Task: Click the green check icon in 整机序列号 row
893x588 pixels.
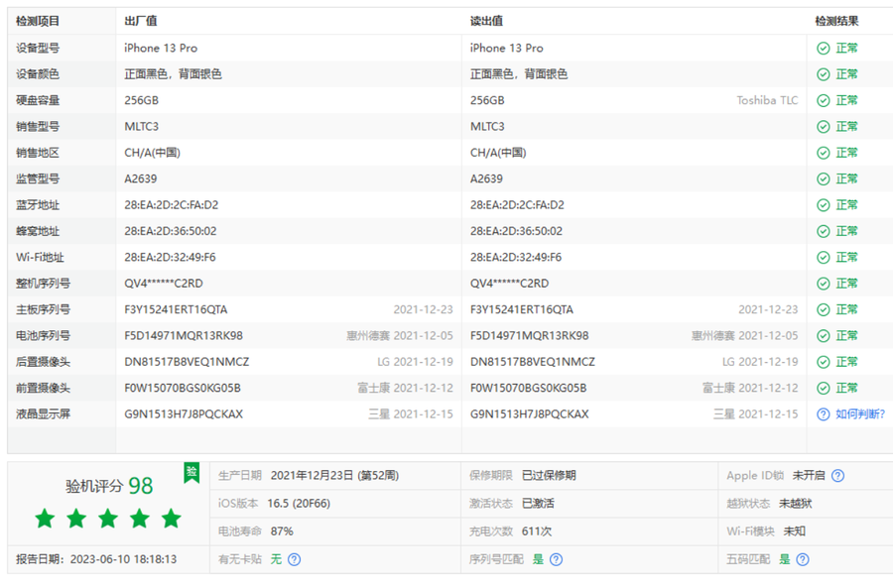Action: 823,284
